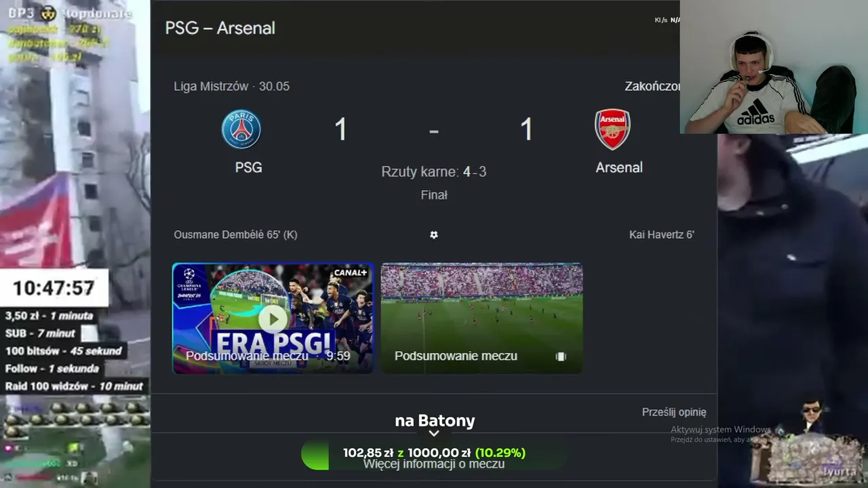This screenshot has width=868, height=488.
Task: Click the Rzuty karne 4-3 penalty score
Action: (434, 171)
